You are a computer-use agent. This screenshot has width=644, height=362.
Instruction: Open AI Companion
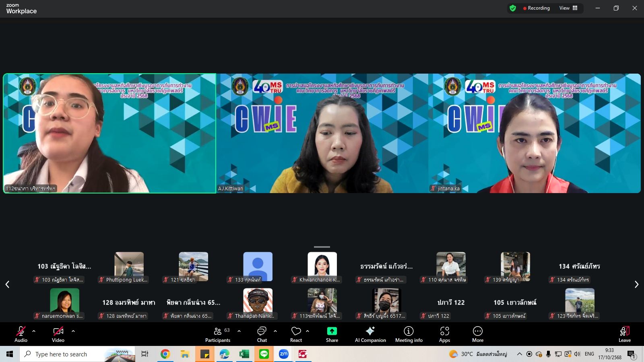(x=370, y=334)
